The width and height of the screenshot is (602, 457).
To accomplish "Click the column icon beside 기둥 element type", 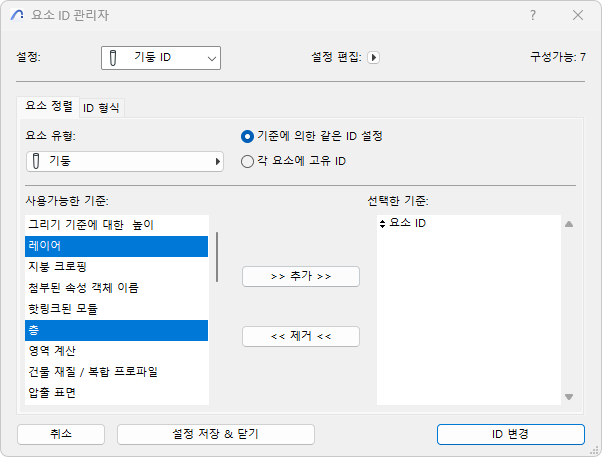I will click(36, 160).
